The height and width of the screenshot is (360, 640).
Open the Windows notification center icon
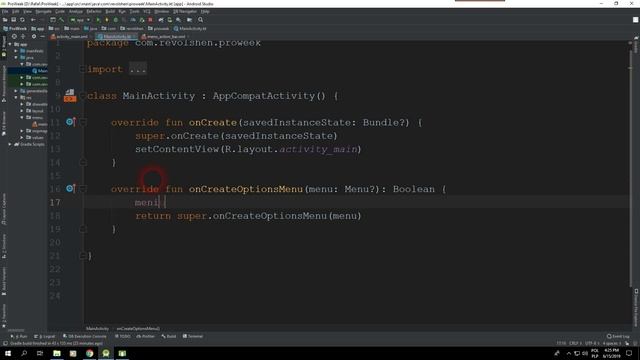coord(629,353)
